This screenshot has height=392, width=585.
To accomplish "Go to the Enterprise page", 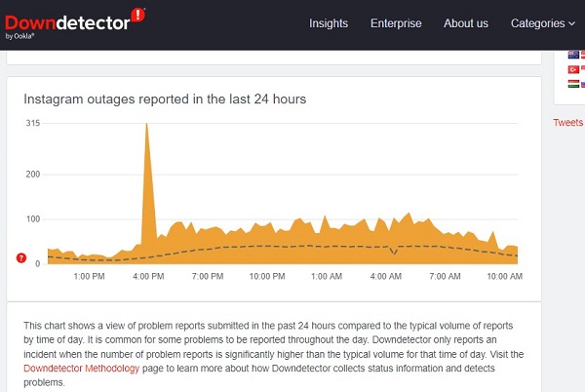I will 396,23.
